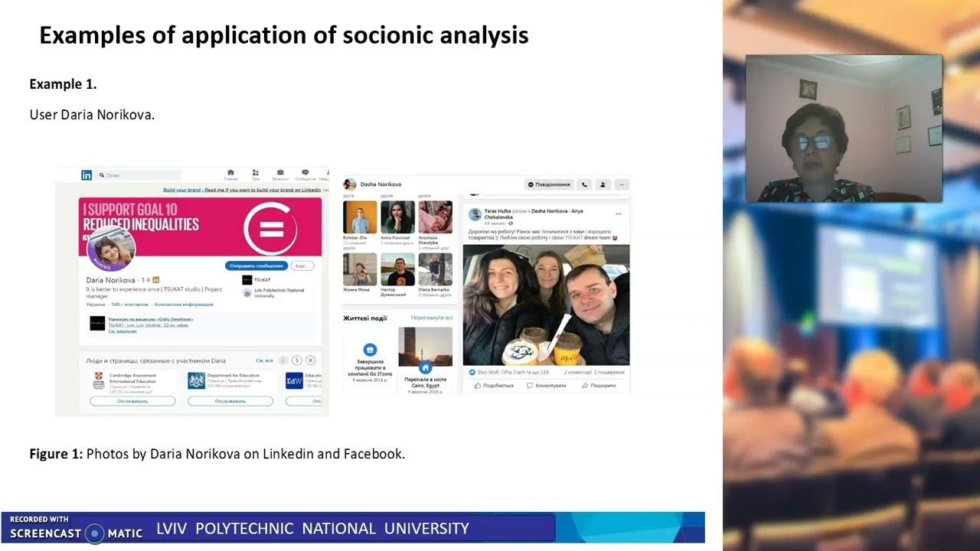Click the Go ITeens work life event icon
This screenshot has height=551, width=980.
point(370,349)
